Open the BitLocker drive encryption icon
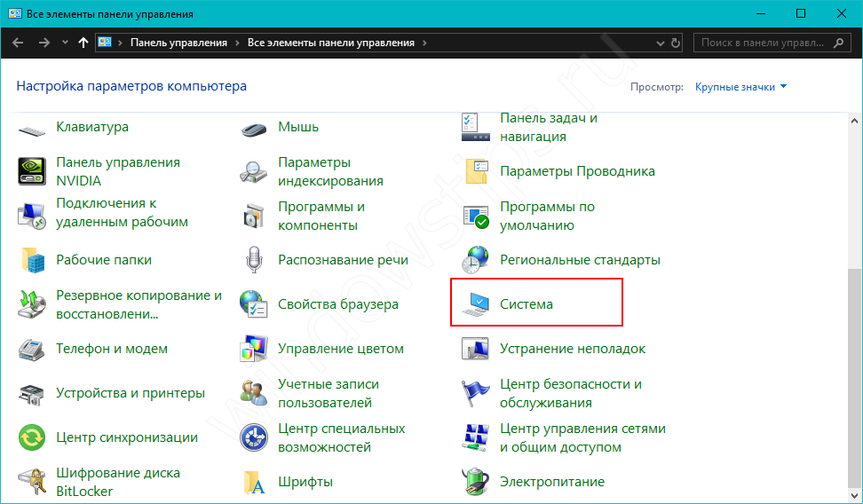Viewport: 863px width, 504px height. click(32, 482)
